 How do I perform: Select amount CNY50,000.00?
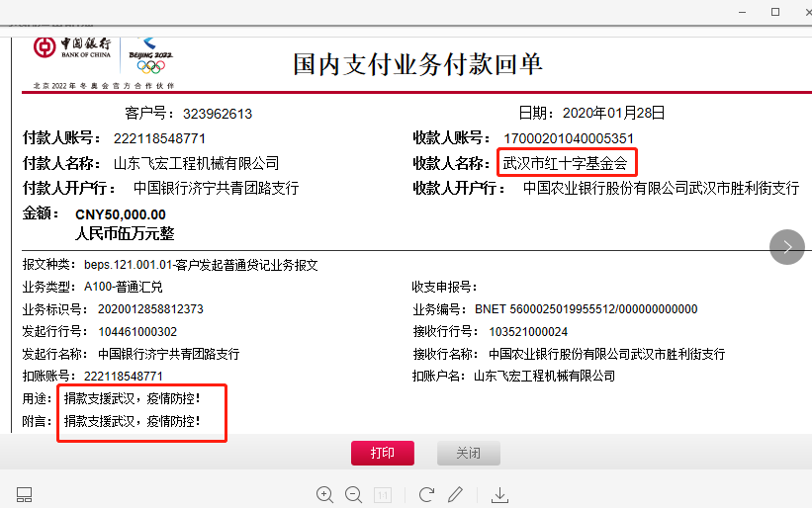click(x=121, y=214)
